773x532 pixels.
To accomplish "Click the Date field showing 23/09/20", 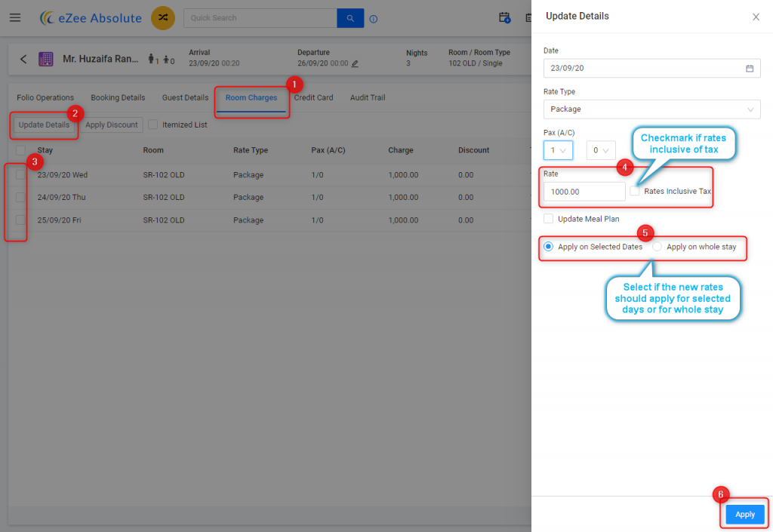I will (651, 68).
